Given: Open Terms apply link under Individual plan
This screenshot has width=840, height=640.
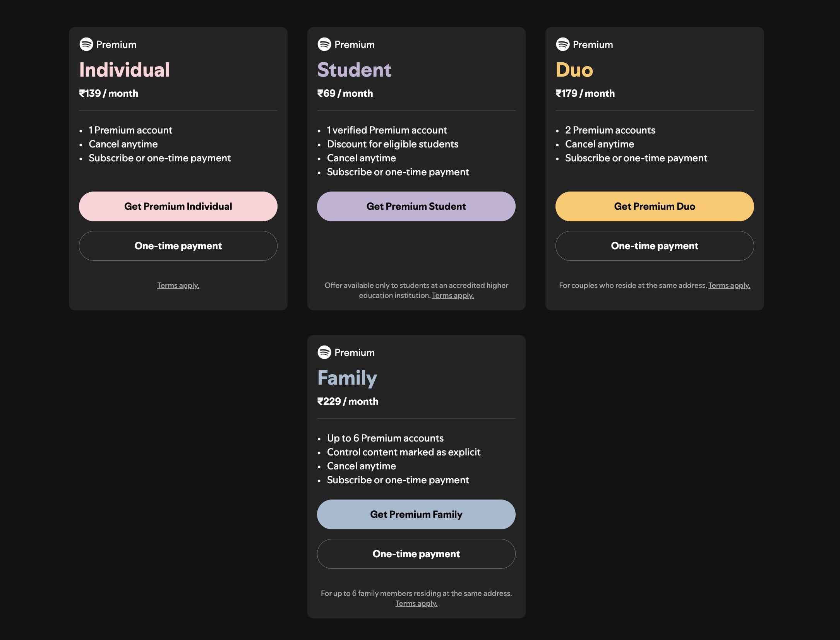Looking at the screenshot, I should [178, 286].
